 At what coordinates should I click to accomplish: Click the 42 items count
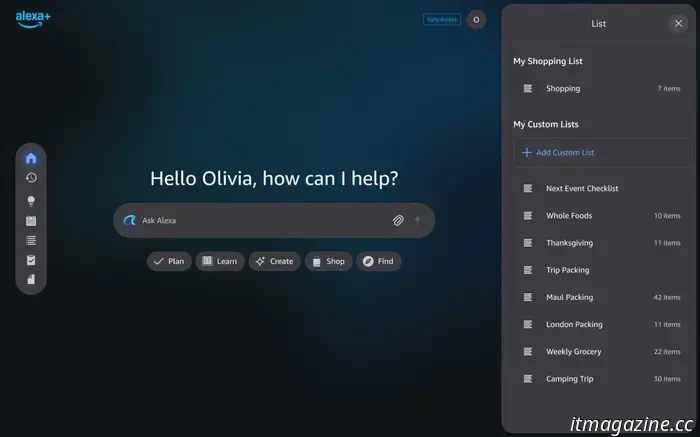click(x=667, y=297)
